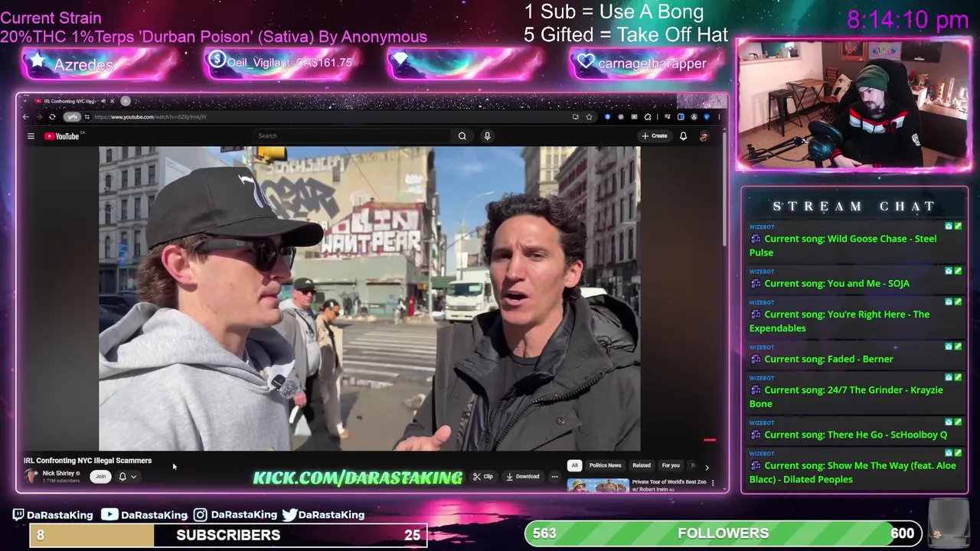Click the 'IRL Confronting NYC Illegal Scammers' title
980x551 pixels.
pos(87,461)
